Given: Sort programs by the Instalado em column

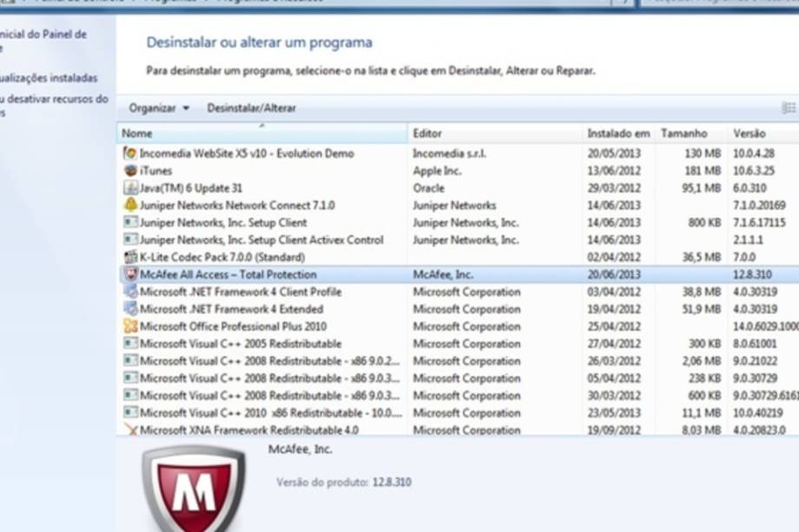Looking at the screenshot, I should [618, 134].
